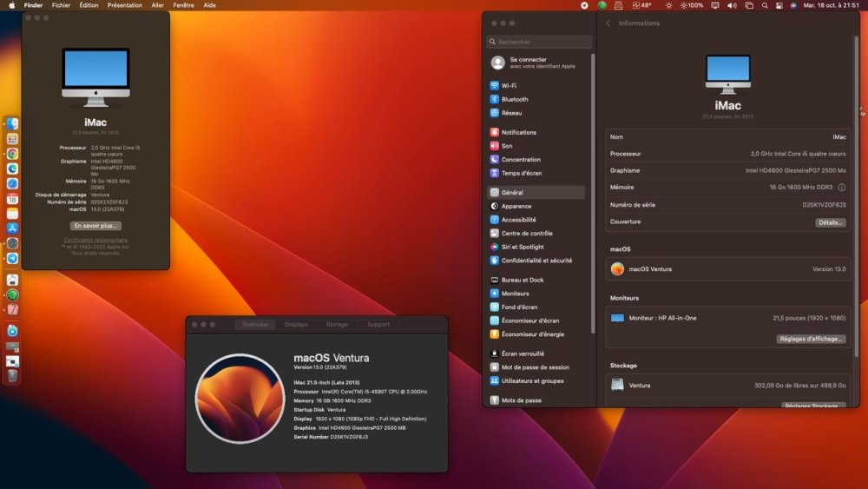Screen dimensions: 868x489
Task: Click the date and time in menu bar
Action: pos(831,5)
